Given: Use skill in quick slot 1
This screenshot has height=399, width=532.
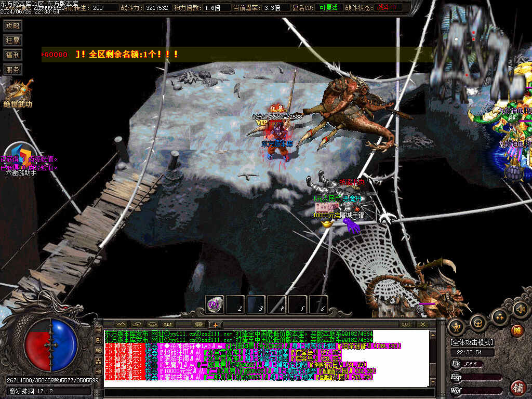Looking at the screenshot, I should click(215, 304).
